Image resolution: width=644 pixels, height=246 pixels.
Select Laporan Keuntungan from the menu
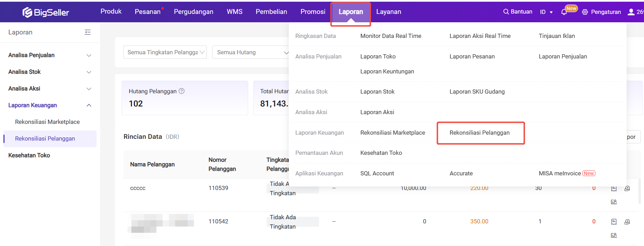coord(387,71)
